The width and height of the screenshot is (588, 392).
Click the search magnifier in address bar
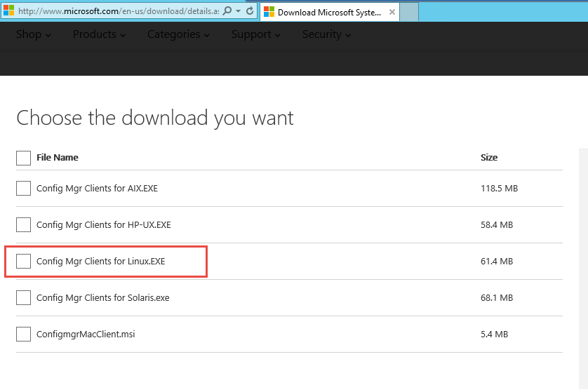[x=227, y=11]
